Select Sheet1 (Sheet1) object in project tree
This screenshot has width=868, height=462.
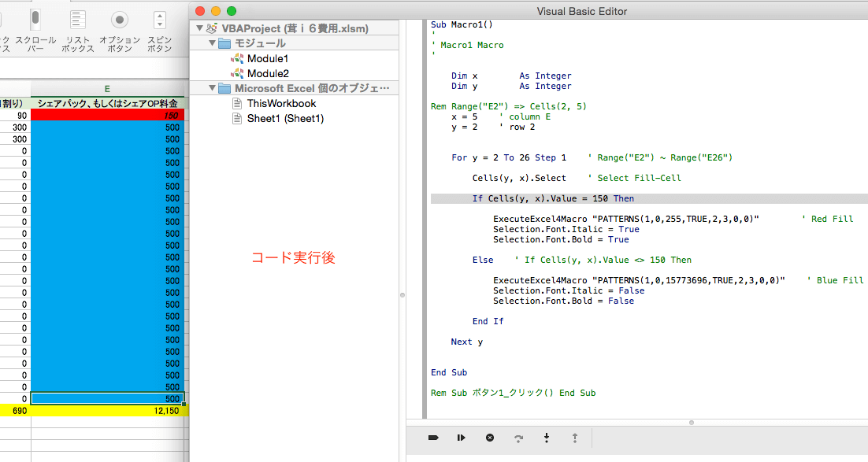point(278,118)
